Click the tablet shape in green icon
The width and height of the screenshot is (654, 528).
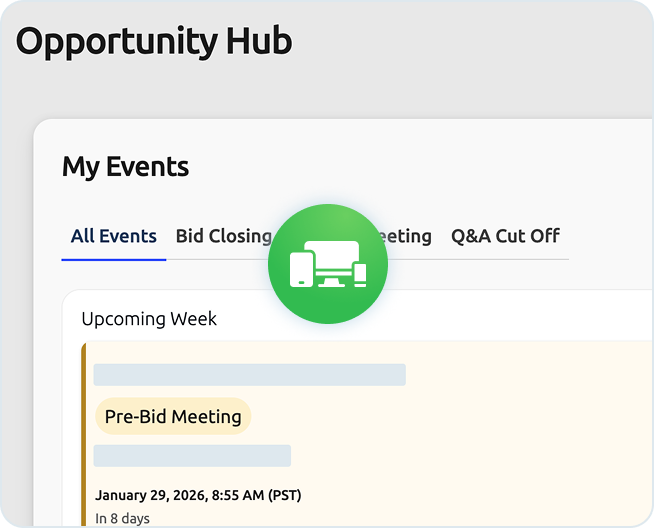[x=303, y=270]
